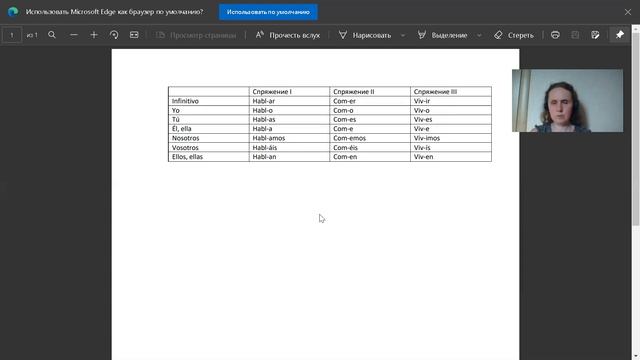
Task: Toggle fit to width icon
Action: [x=134, y=35]
